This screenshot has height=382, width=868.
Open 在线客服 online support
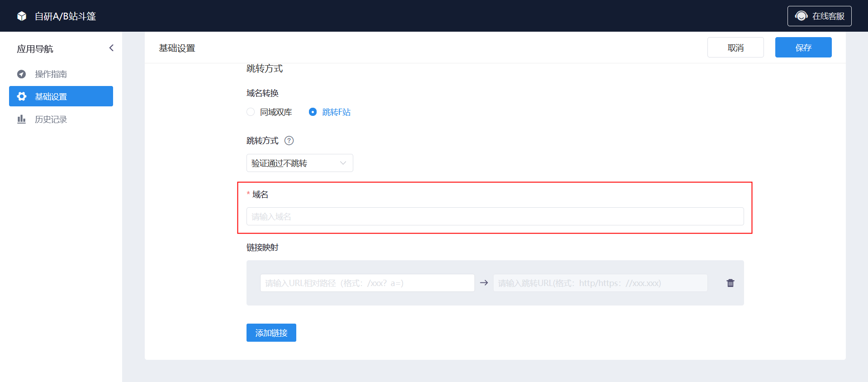pos(819,16)
